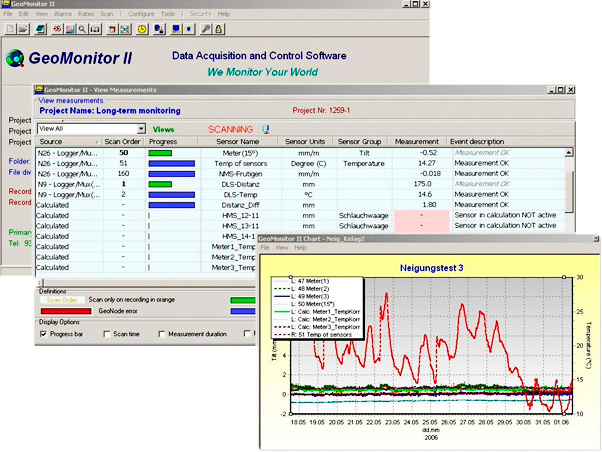602x452 pixels.
Task: Click the yellow clock toolbar icon
Action: [142, 29]
